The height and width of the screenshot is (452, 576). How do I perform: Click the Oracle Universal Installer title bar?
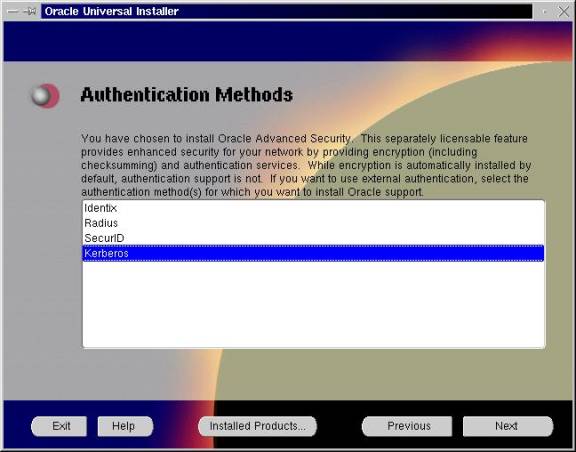(287, 11)
